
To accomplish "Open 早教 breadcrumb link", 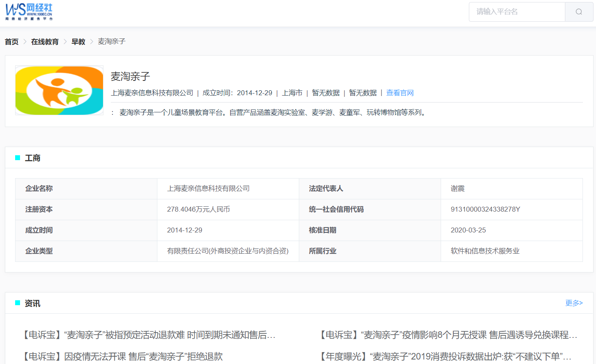I will point(78,42).
